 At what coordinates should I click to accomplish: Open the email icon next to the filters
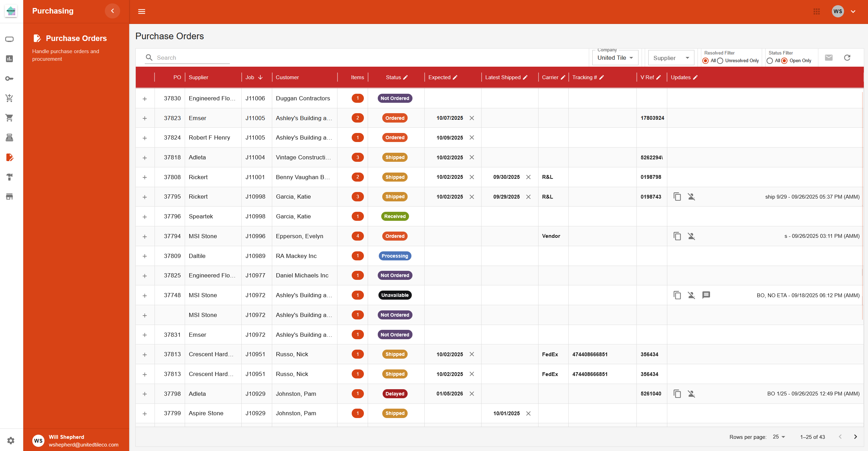click(829, 57)
